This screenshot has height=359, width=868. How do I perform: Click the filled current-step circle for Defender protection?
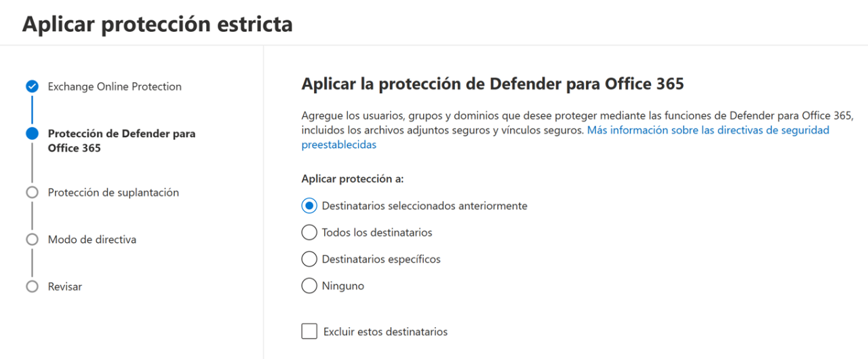(32, 134)
